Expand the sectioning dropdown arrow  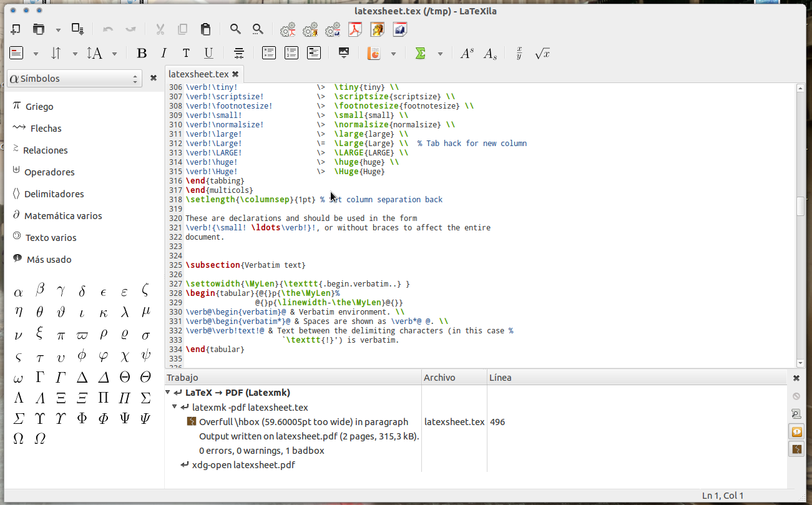pos(36,54)
